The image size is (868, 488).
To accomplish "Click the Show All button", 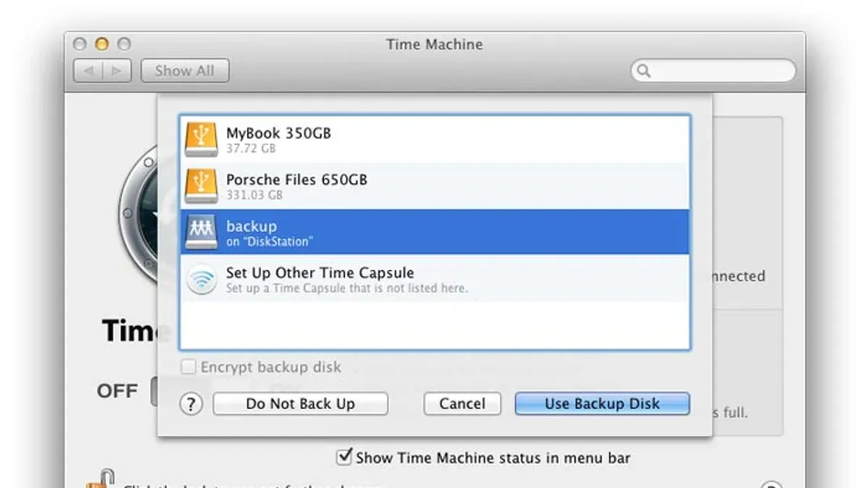I will point(184,71).
